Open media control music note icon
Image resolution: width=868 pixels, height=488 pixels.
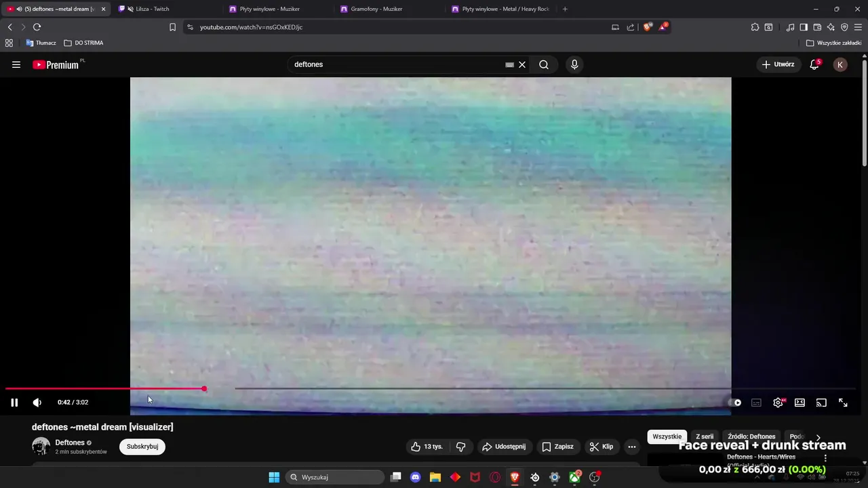pos(790,27)
